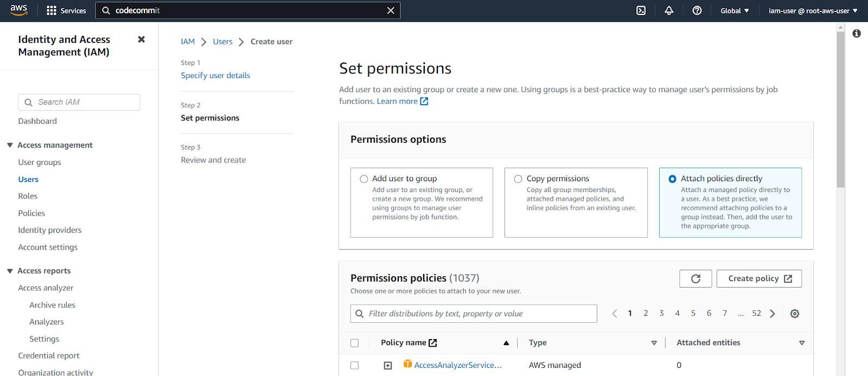Close the IAM navigation sidebar

pos(142,39)
